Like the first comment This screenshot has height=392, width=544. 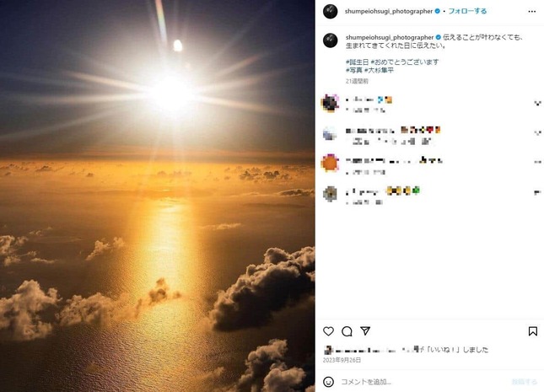pos(537,103)
